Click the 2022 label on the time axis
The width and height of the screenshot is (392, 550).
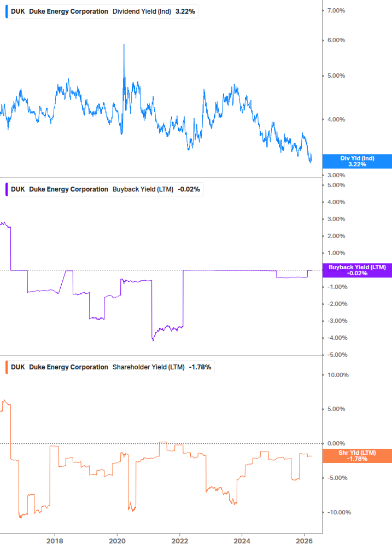tap(180, 541)
